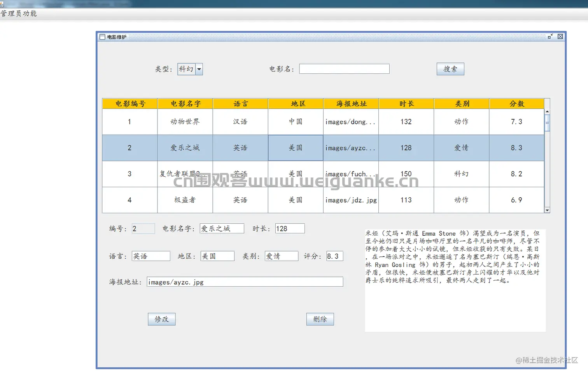Select the 复仇者联盟3 movie name cell
Image resolution: width=588 pixels, height=374 pixels.
pos(185,174)
